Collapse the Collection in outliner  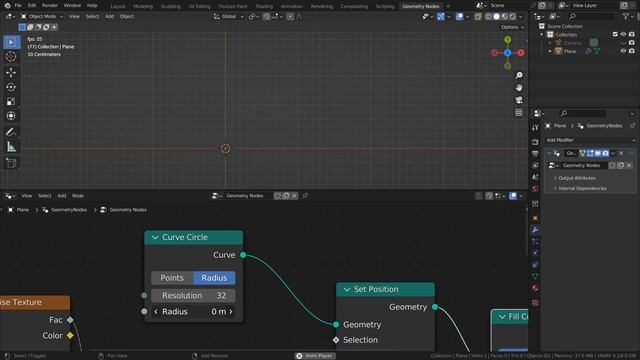click(x=542, y=35)
